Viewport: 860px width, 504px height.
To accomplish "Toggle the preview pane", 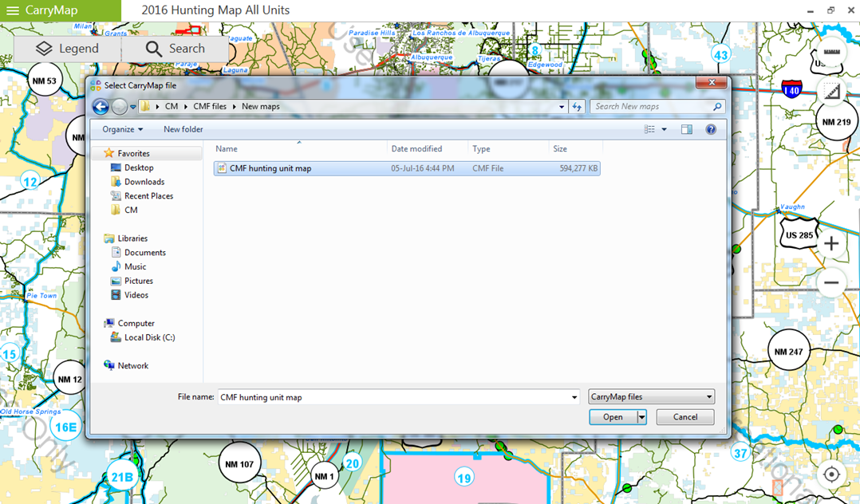I will pos(687,129).
